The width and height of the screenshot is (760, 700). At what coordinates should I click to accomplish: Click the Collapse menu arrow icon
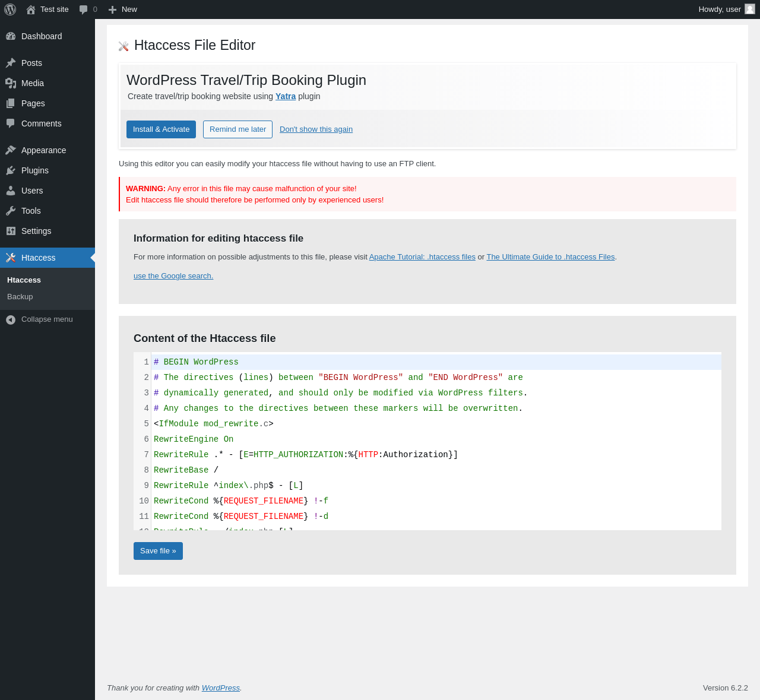pos(11,319)
